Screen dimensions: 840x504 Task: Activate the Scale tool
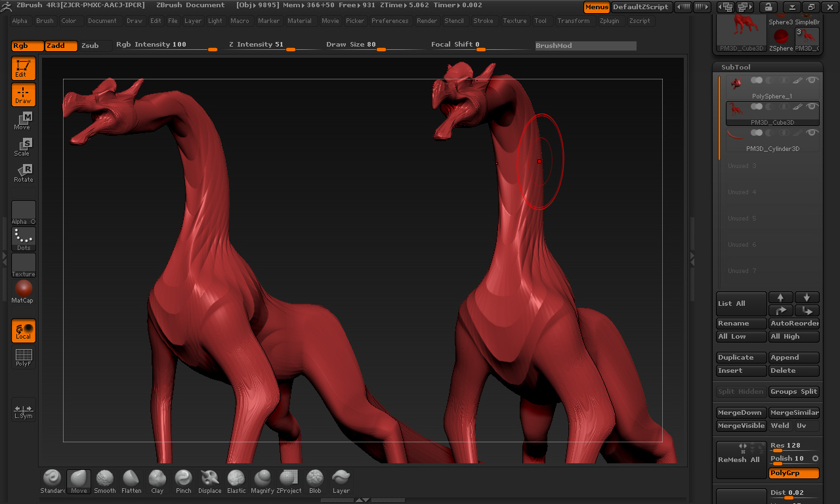[23, 147]
